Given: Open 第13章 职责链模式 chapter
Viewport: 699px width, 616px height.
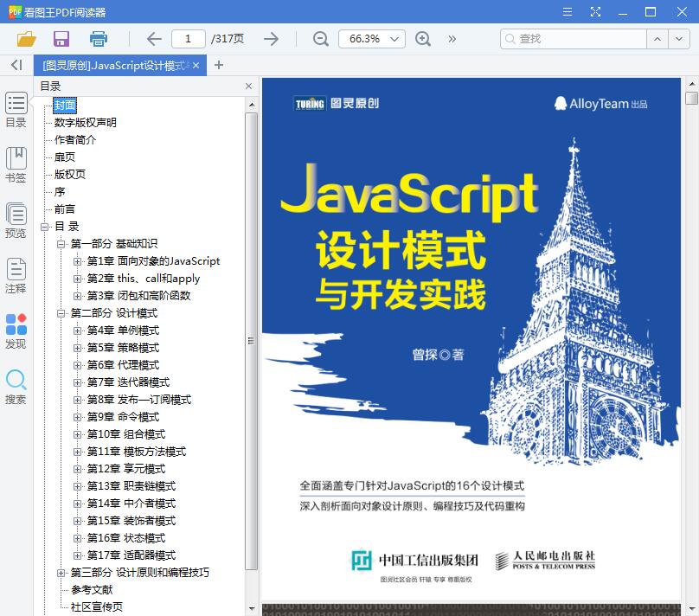Looking at the screenshot, I should pyautogui.click(x=131, y=486).
